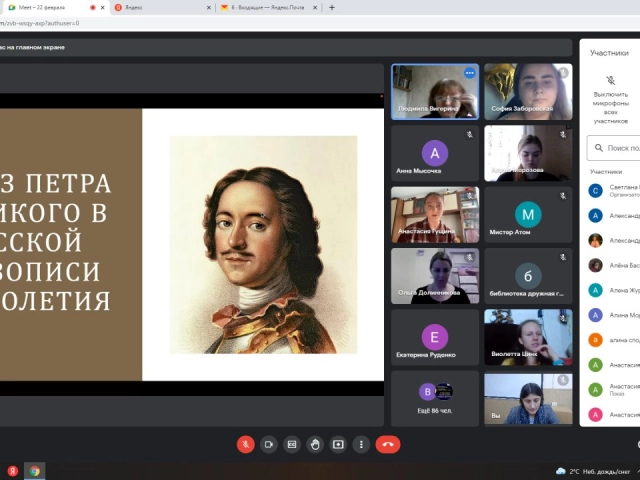
Task: Open the Ещё 86 чел. tile
Action: pos(435,398)
